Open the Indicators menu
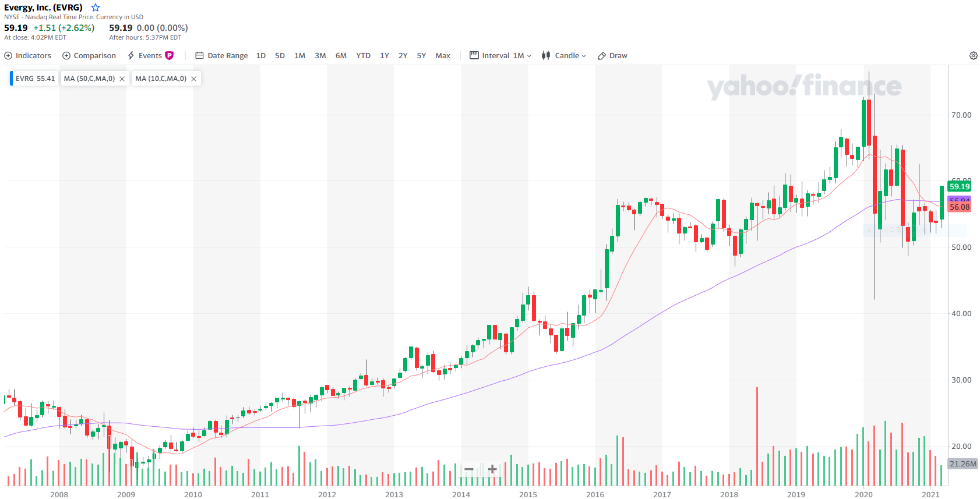The width and height of the screenshot is (980, 499). [28, 56]
